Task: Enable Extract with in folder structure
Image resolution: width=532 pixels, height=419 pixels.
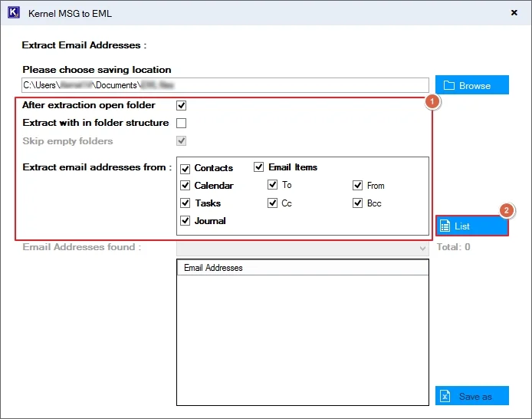Action: click(x=182, y=123)
